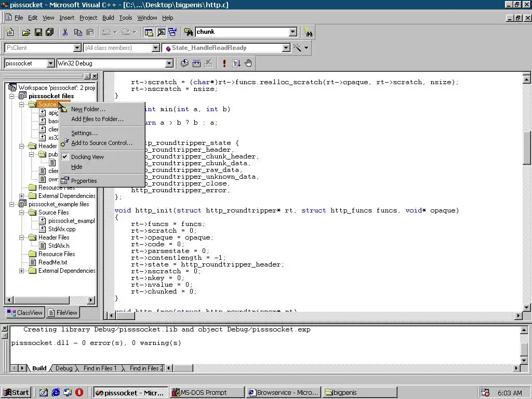Launch Internet Explorer from quick launch
The width and height of the screenshot is (532, 399).
pyautogui.click(x=56, y=393)
